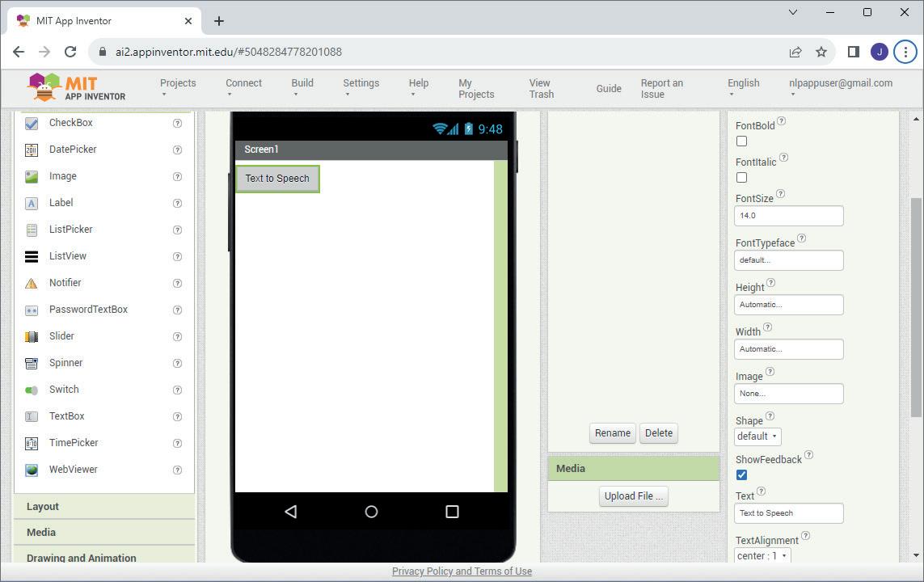This screenshot has height=582, width=924.
Task: Enable the FontItalic checkbox
Action: [x=741, y=177]
